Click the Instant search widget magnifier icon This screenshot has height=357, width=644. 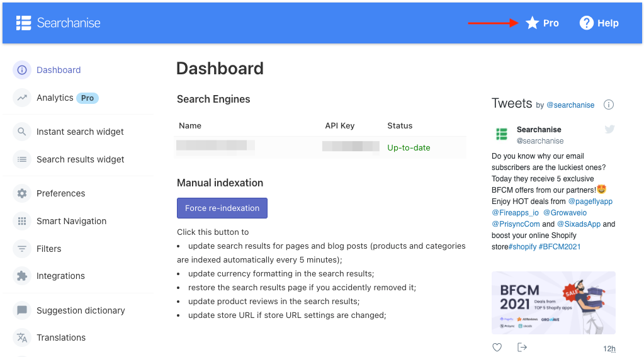click(x=22, y=132)
